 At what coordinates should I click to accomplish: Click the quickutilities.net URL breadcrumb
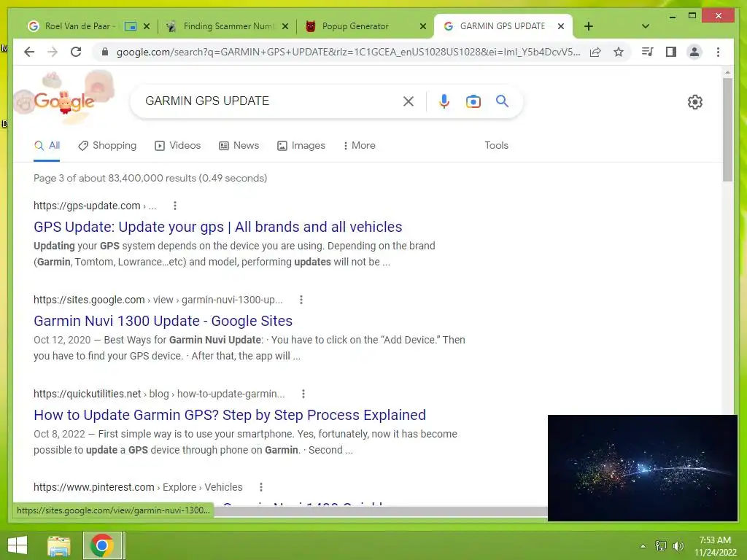(159, 394)
